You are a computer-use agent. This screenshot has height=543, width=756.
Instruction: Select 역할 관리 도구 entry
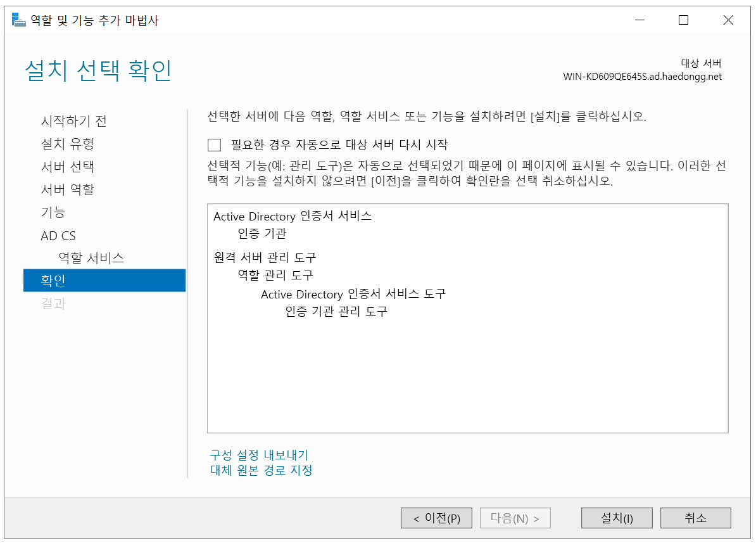(x=275, y=275)
